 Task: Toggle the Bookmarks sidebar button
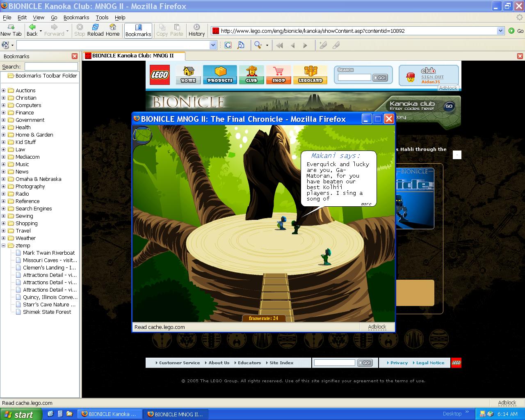[x=138, y=30]
